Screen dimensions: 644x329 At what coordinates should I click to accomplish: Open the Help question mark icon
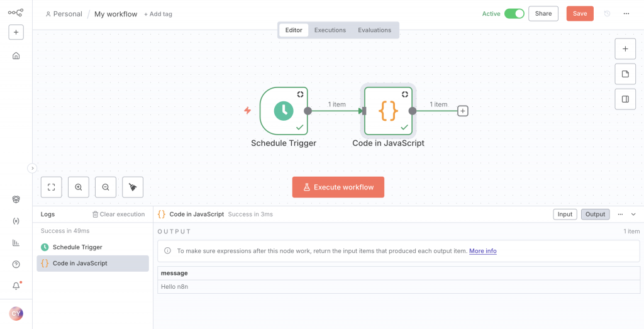tap(16, 264)
